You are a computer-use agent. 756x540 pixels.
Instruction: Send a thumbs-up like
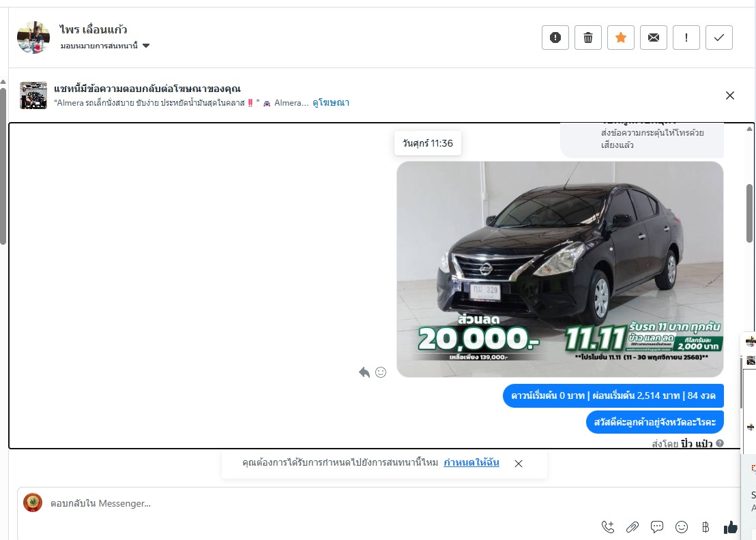[x=731, y=528]
